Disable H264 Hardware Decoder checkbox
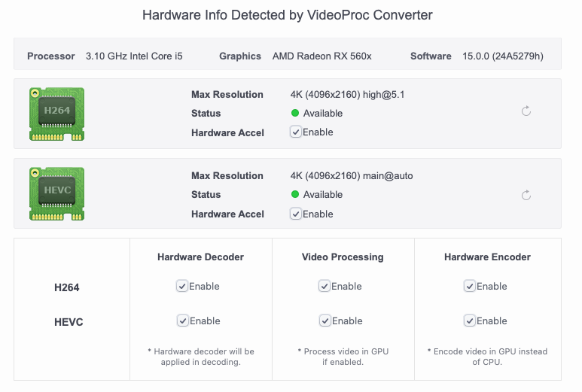This screenshot has height=392, width=582. [x=182, y=287]
